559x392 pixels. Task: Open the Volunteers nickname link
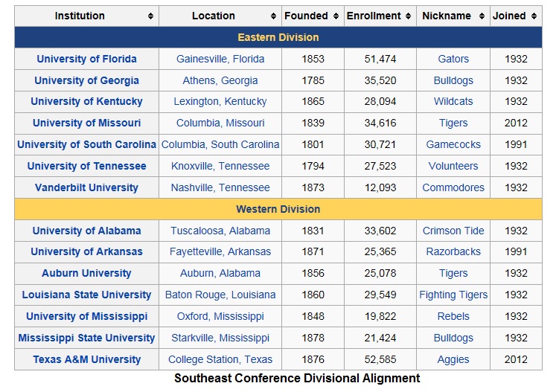click(453, 166)
